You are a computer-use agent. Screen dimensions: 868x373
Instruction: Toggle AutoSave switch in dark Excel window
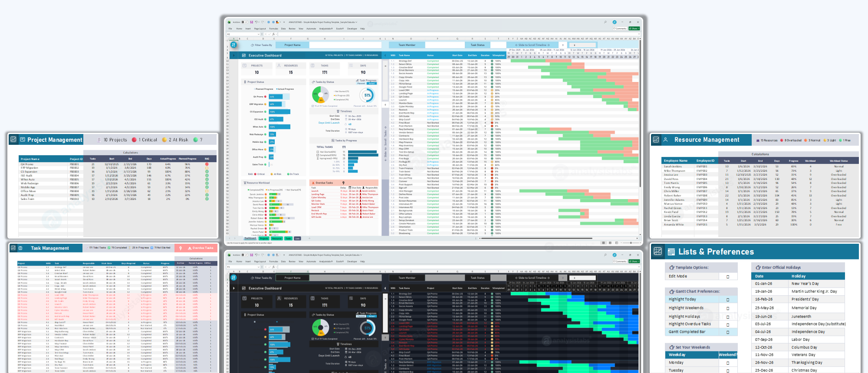click(x=245, y=255)
